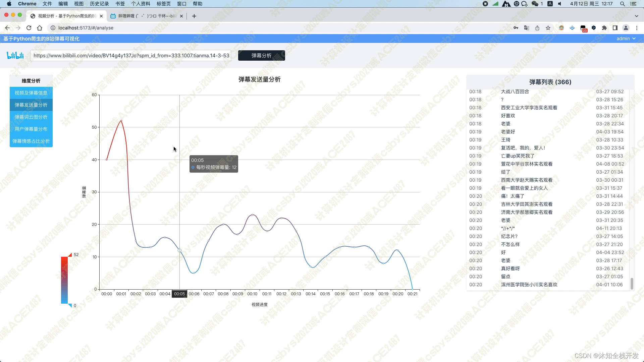Click the blue layered-chevron extension icon
Screen dimensions: 644x362
(572, 28)
